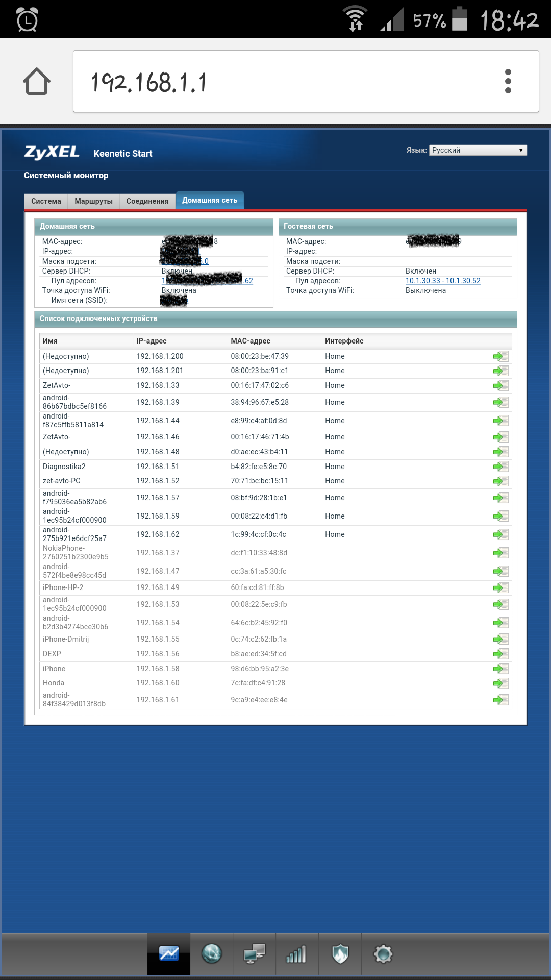Switch to the Соединения tab
Screen dimensions: 551x980
tap(147, 201)
